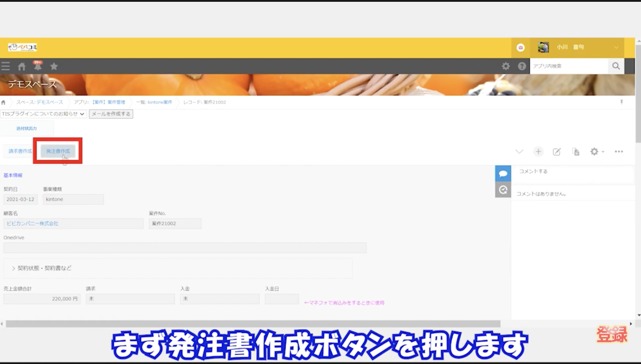
Task: Open the favorites star icon
Action: coord(54,66)
